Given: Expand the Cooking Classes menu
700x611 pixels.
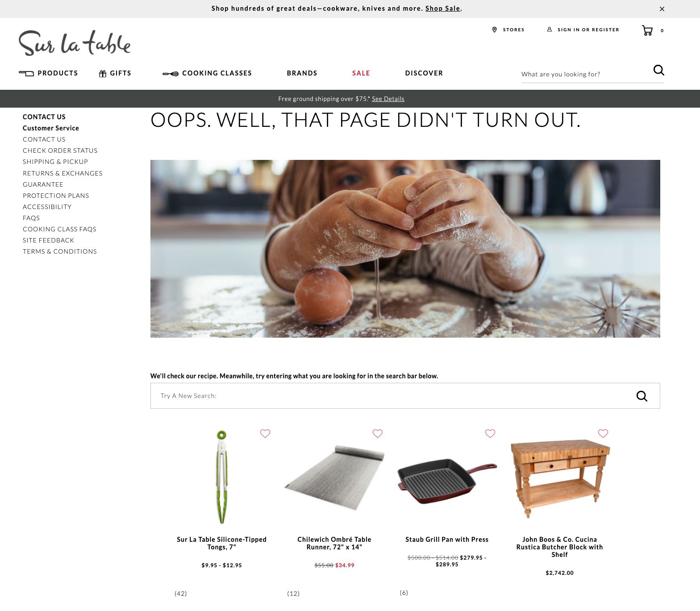Looking at the screenshot, I should click(x=207, y=73).
